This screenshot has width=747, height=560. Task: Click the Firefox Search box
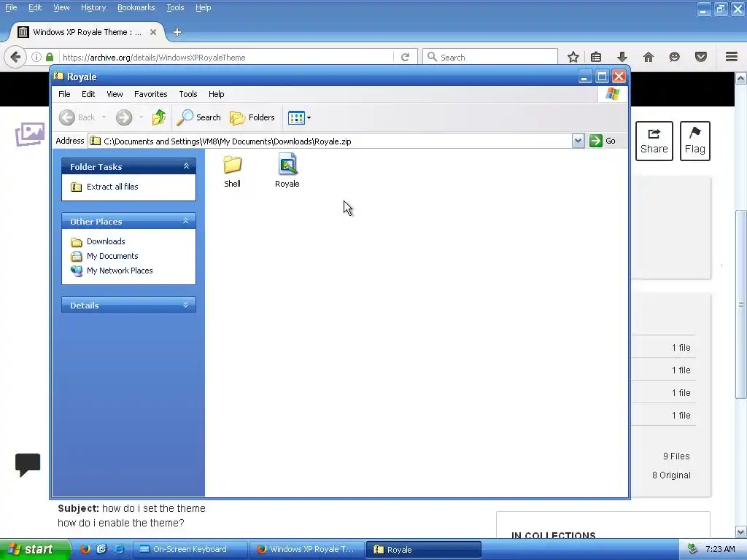click(x=490, y=57)
